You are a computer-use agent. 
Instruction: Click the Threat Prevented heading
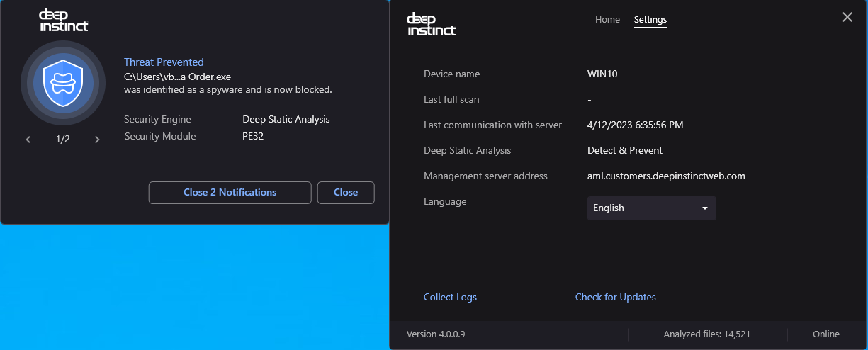(x=164, y=62)
